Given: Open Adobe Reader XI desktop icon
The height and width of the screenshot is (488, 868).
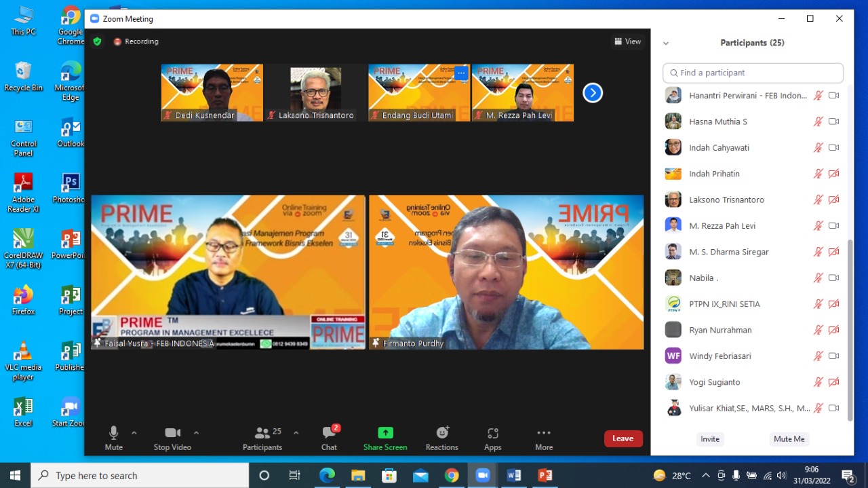Looking at the screenshot, I should coord(23,193).
